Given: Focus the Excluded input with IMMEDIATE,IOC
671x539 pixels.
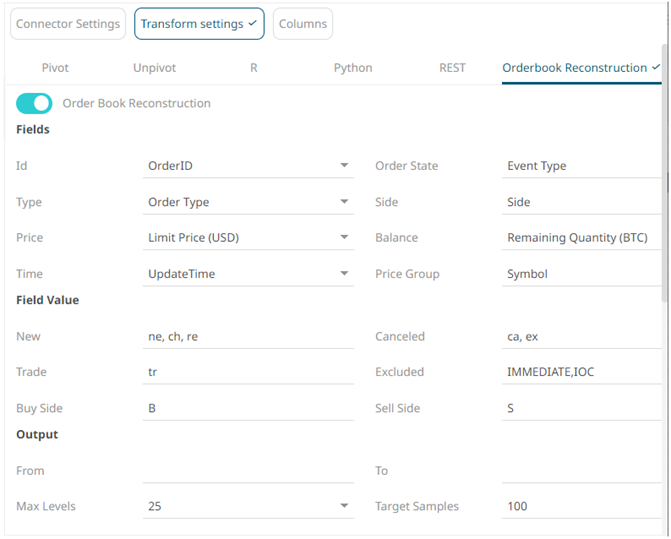Looking at the screenshot, I should pos(582,372).
